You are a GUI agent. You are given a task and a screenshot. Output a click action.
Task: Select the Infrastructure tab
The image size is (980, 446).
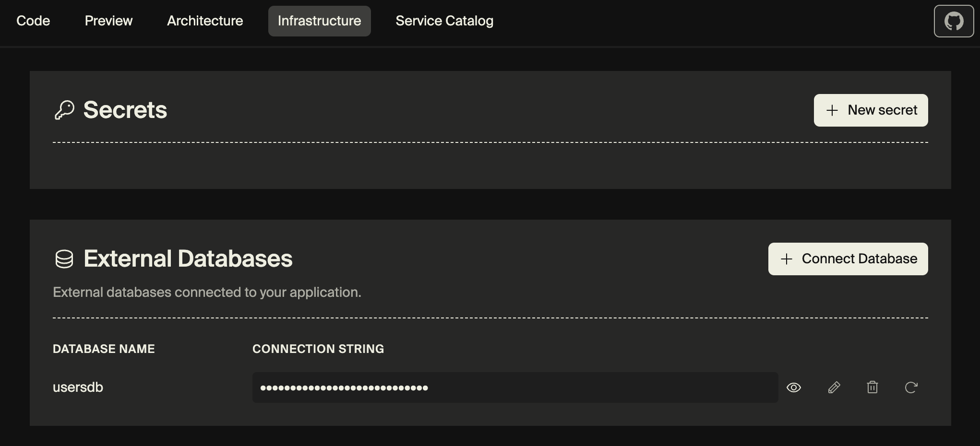click(319, 21)
